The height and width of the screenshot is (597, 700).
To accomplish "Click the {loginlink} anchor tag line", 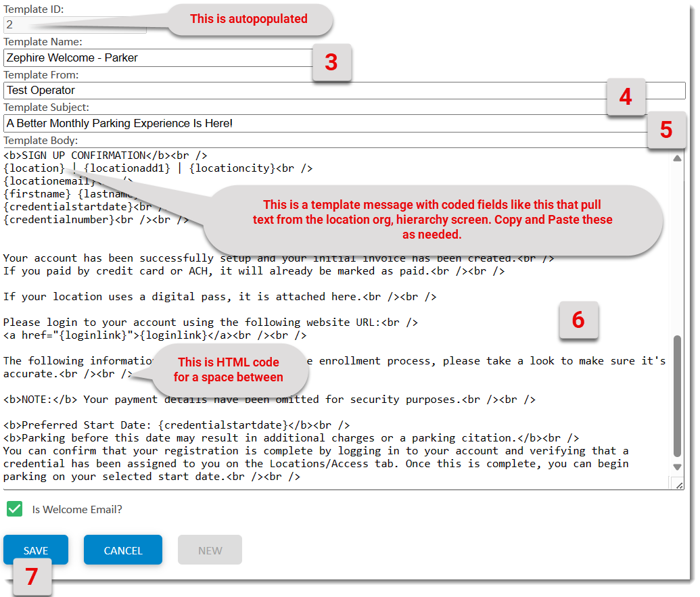I will click(x=155, y=335).
